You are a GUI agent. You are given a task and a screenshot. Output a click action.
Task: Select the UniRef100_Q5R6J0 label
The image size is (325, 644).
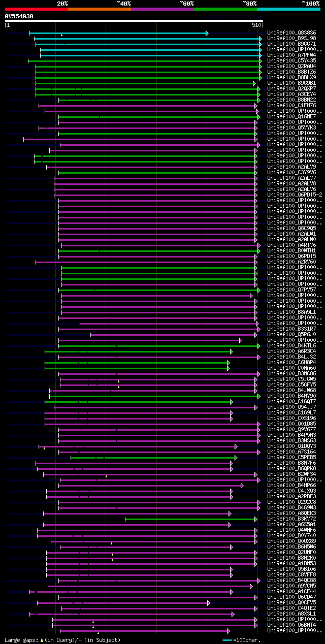(292, 335)
